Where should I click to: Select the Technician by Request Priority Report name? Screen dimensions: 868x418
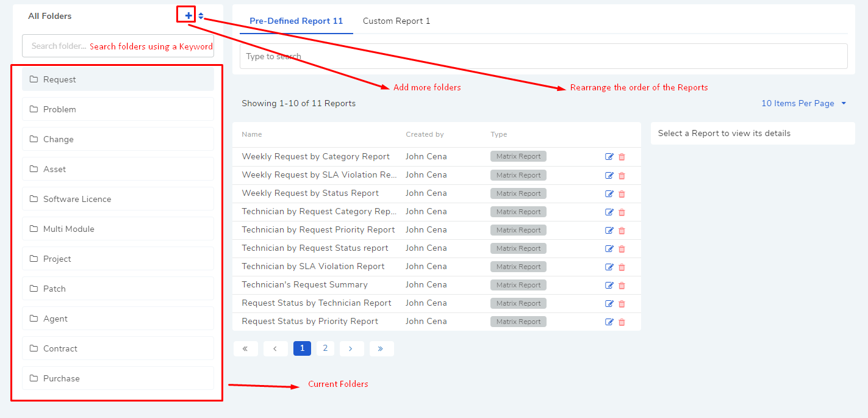[x=318, y=229]
